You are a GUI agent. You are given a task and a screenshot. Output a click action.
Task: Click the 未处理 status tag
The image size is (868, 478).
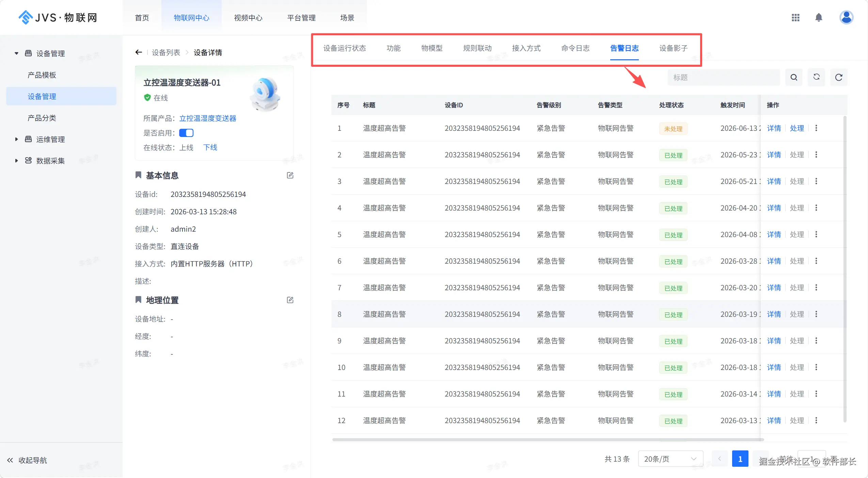pos(673,129)
